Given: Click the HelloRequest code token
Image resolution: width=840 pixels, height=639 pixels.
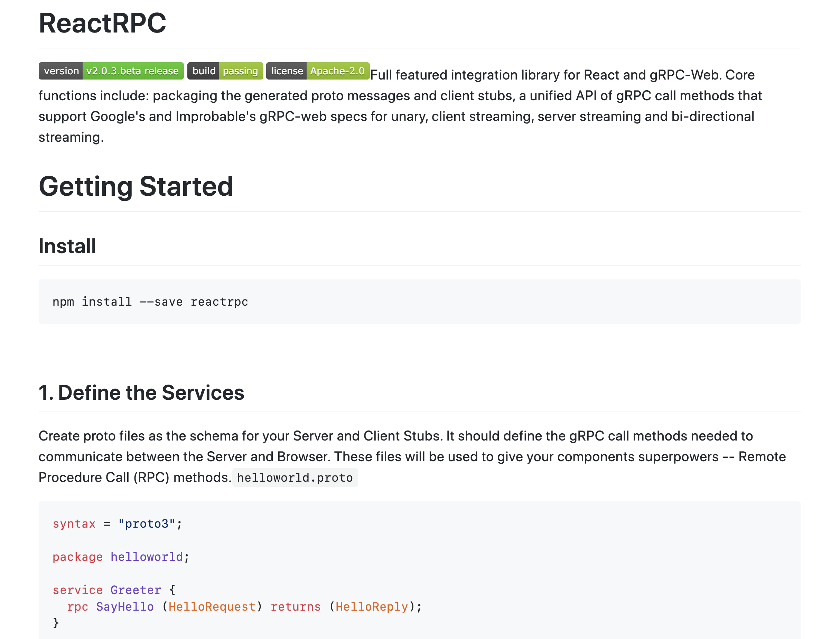Looking at the screenshot, I should 212,606.
